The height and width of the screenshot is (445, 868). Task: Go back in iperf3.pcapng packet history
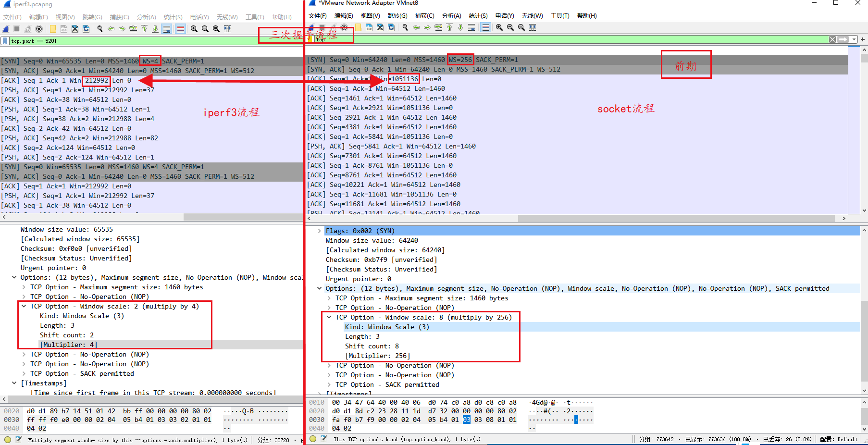(111, 29)
